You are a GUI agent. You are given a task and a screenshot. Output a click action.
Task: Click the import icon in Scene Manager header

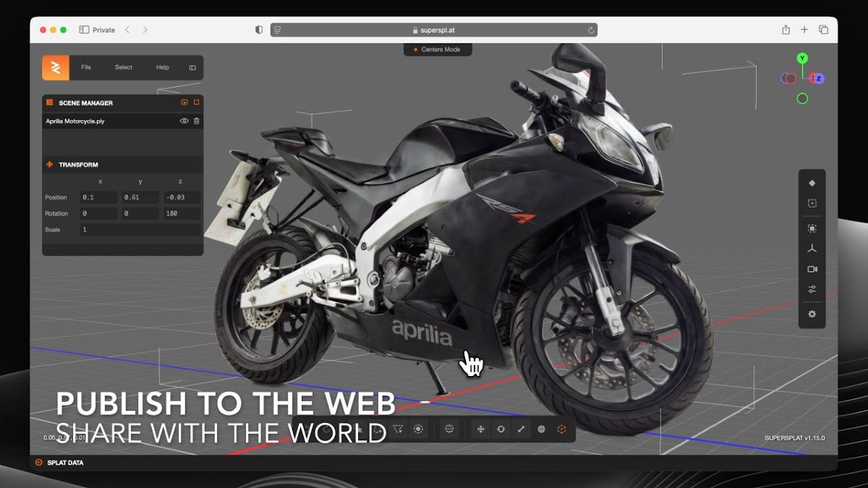[x=184, y=103]
